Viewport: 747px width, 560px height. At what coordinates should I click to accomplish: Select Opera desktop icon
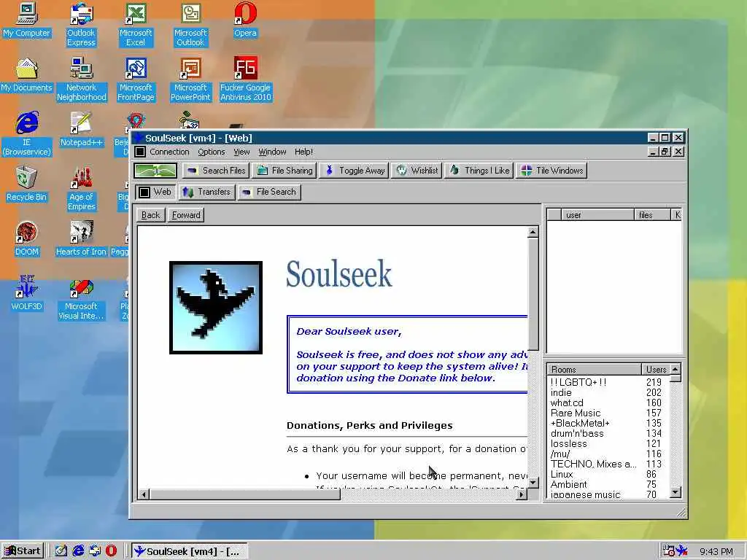[x=245, y=20]
